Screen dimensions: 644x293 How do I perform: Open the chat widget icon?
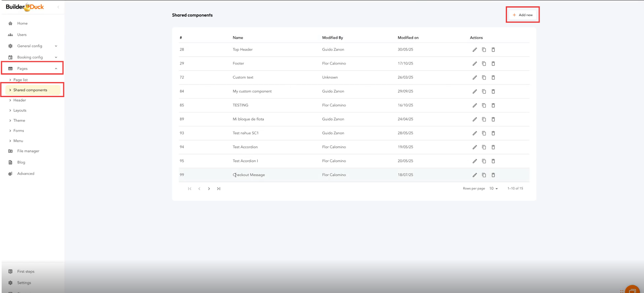pyautogui.click(x=632, y=289)
